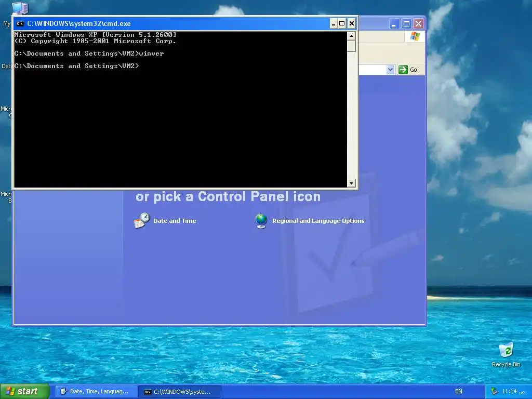
Task: Click the cmd scrollbar down arrow
Action: [351, 183]
